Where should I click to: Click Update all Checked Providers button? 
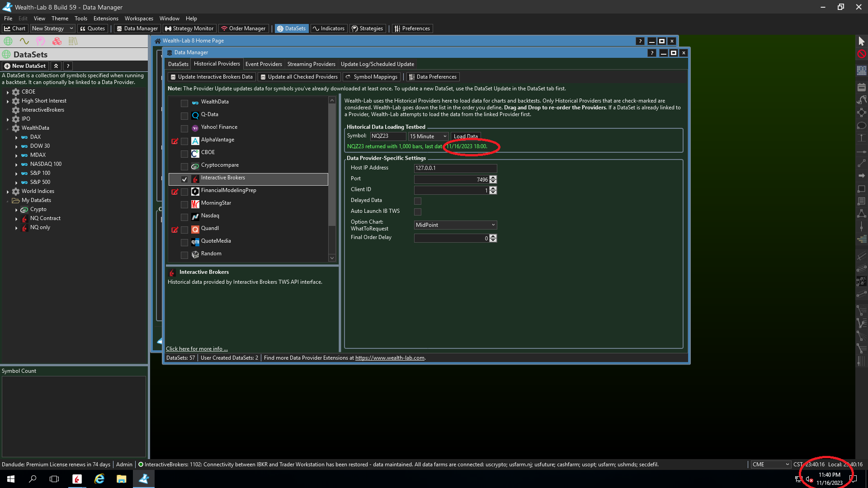click(299, 77)
